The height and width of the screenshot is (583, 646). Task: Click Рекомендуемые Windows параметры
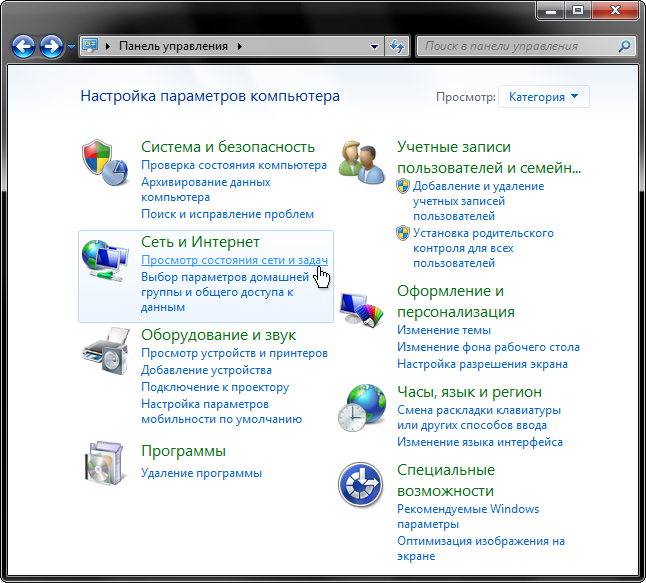pyautogui.click(x=468, y=517)
